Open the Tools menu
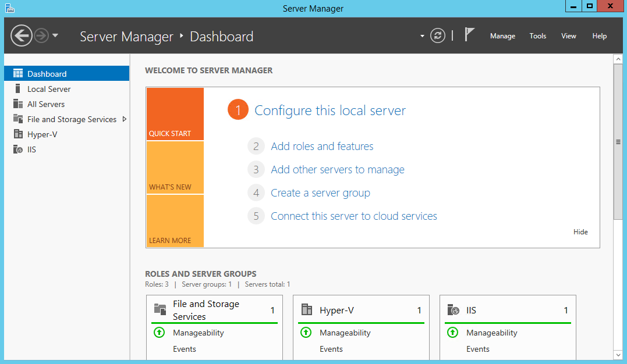This screenshot has width=627, height=364. [537, 36]
